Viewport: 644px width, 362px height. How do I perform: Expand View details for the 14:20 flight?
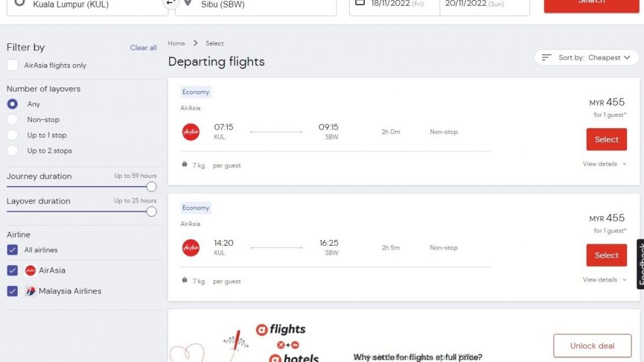(604, 280)
